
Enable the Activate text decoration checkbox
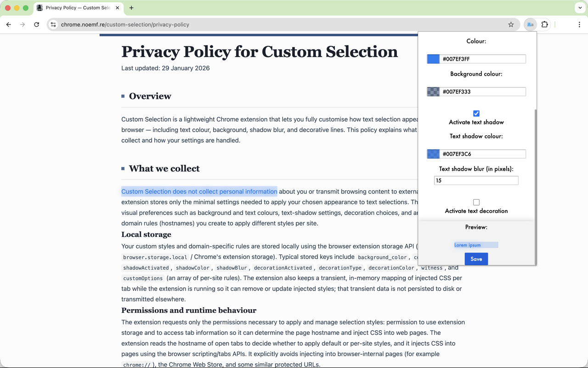(476, 202)
